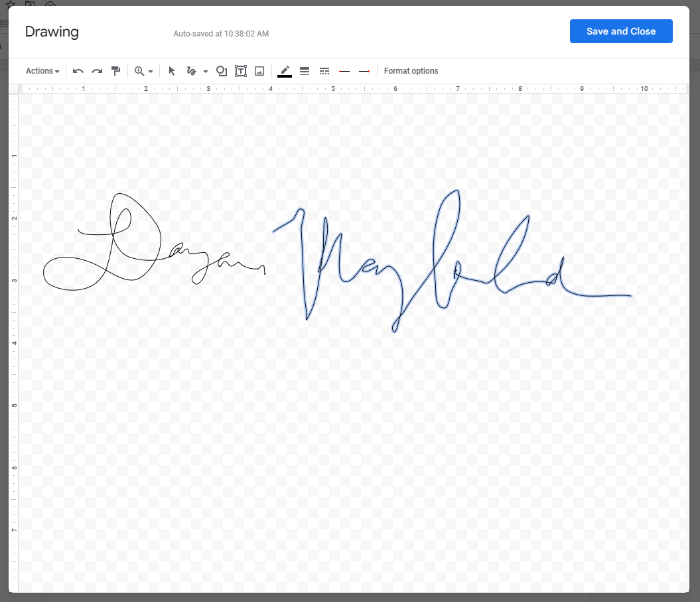Viewport: 700px width, 602px height.
Task: Click the Redo icon
Action: point(97,71)
